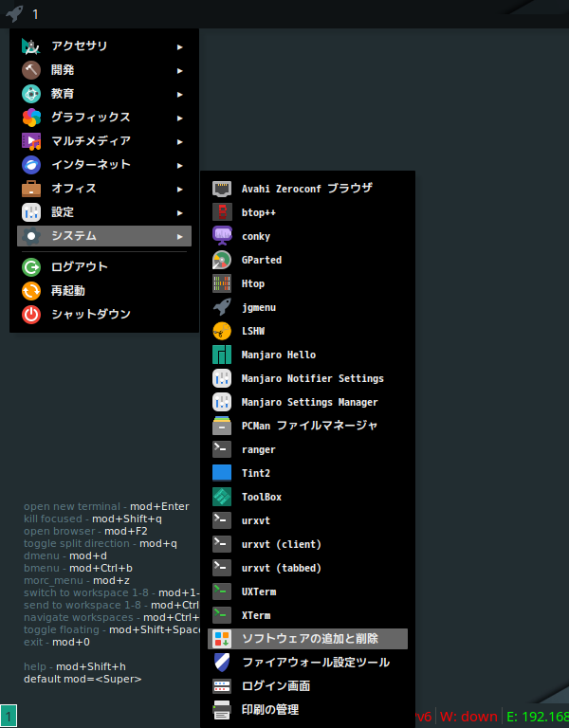
Task: Click the rocket launcher icon in top panel
Action: click(x=14, y=13)
